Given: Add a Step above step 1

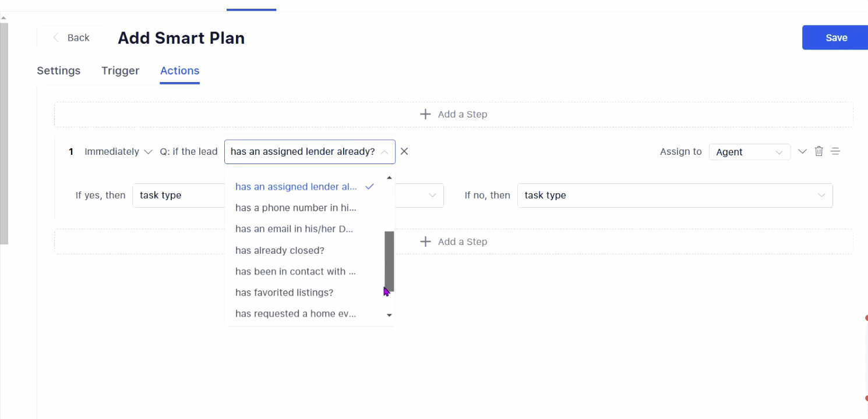Looking at the screenshot, I should point(453,114).
